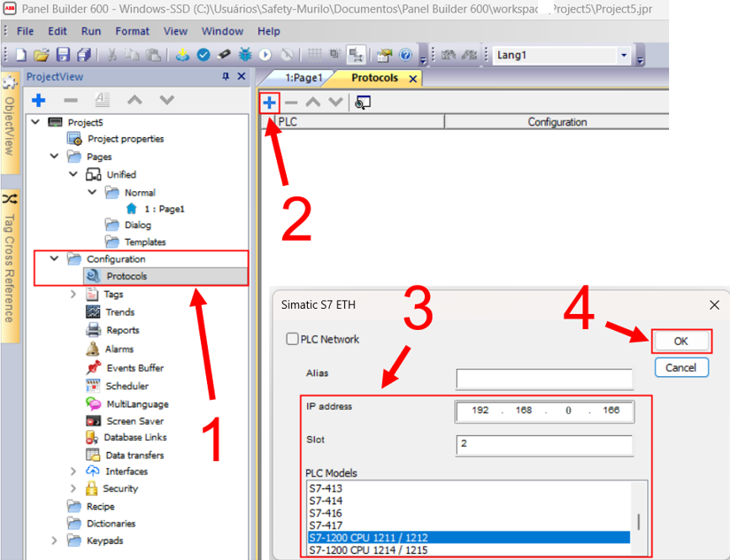Open the Lang1 language dropdown
This screenshot has width=730, height=560.
625,55
